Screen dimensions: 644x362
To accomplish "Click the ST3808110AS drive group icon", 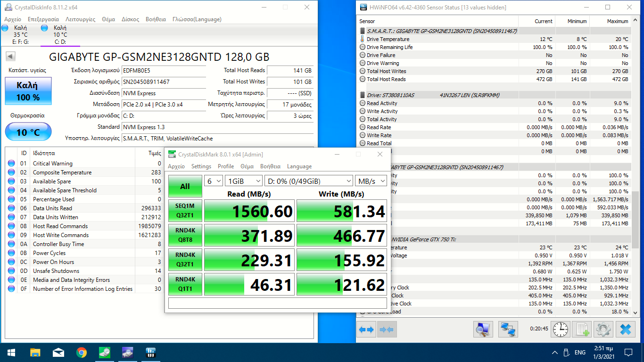I will point(362,95).
